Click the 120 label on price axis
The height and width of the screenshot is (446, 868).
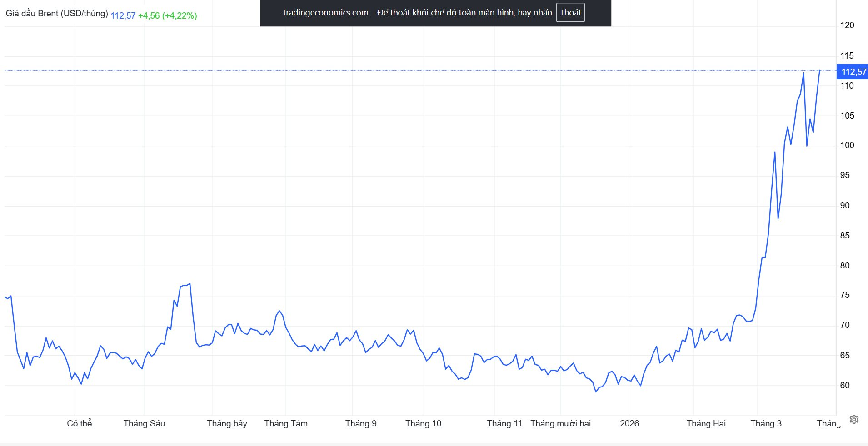pyautogui.click(x=847, y=25)
